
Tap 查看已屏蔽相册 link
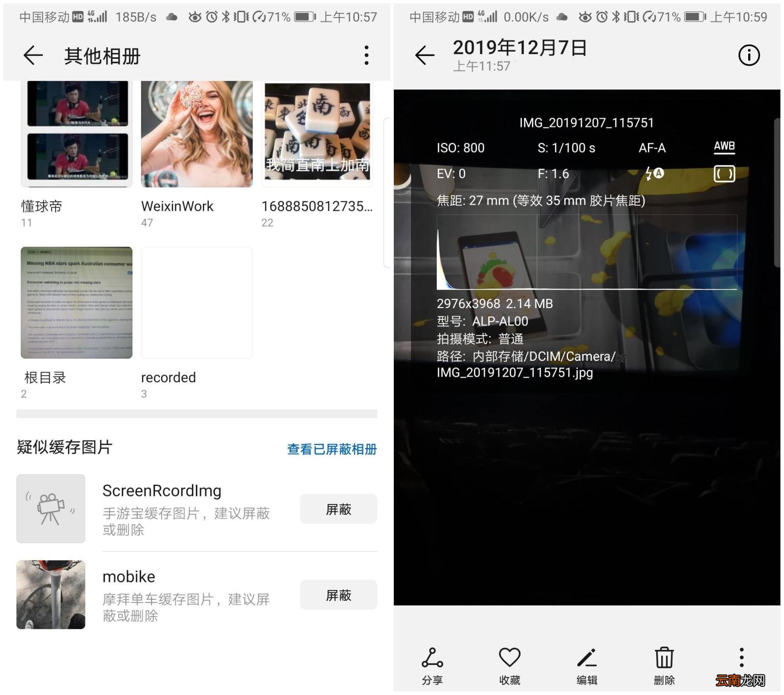tap(332, 449)
